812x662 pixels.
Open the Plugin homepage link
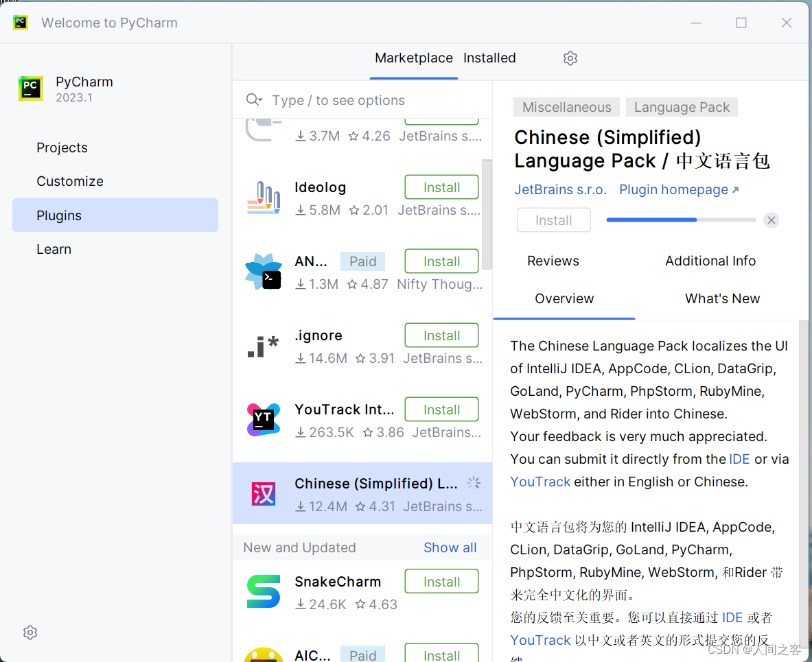(x=679, y=190)
